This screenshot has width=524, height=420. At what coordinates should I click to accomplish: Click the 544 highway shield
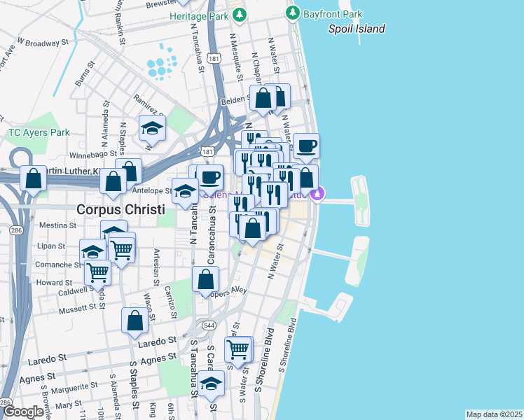point(209,325)
